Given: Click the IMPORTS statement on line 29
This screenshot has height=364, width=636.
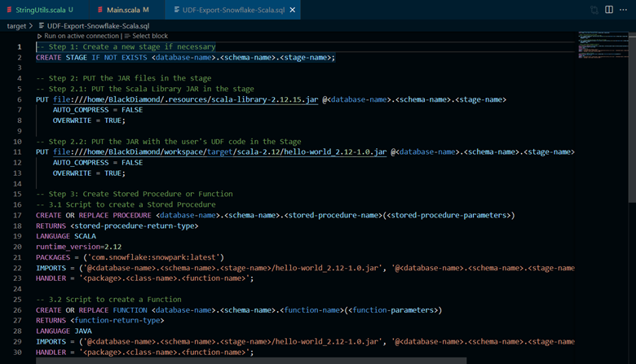Looking at the screenshot, I should (305, 342).
